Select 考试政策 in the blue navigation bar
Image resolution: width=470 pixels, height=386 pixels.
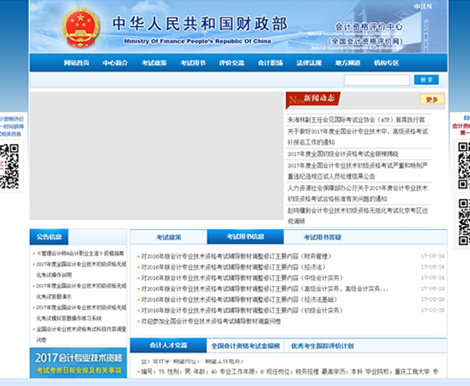[154, 63]
